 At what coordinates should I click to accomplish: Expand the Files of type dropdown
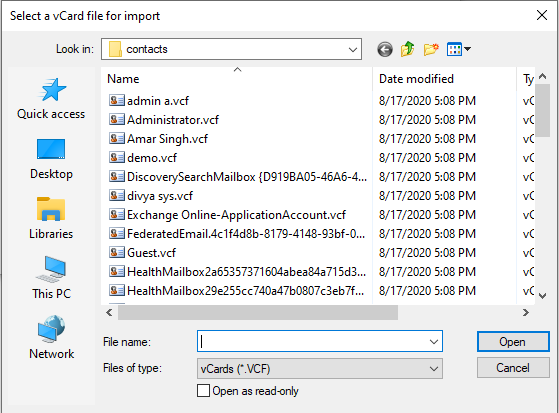click(434, 368)
